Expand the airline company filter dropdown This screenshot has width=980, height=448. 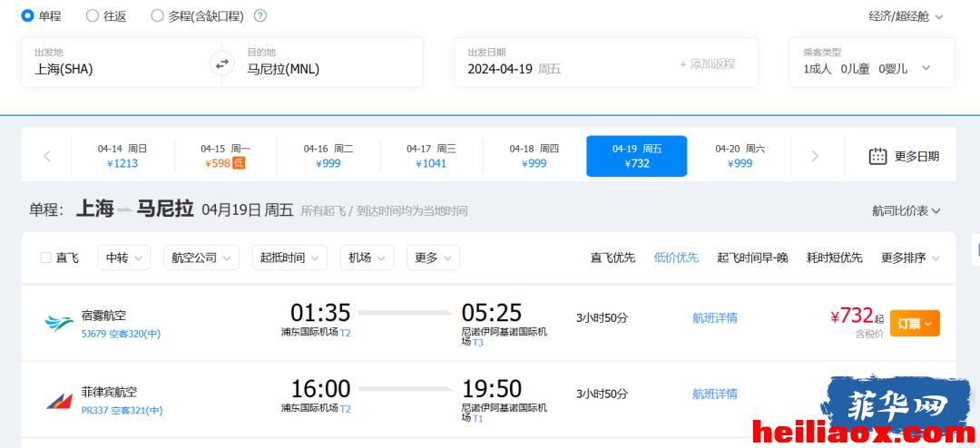coord(201,258)
